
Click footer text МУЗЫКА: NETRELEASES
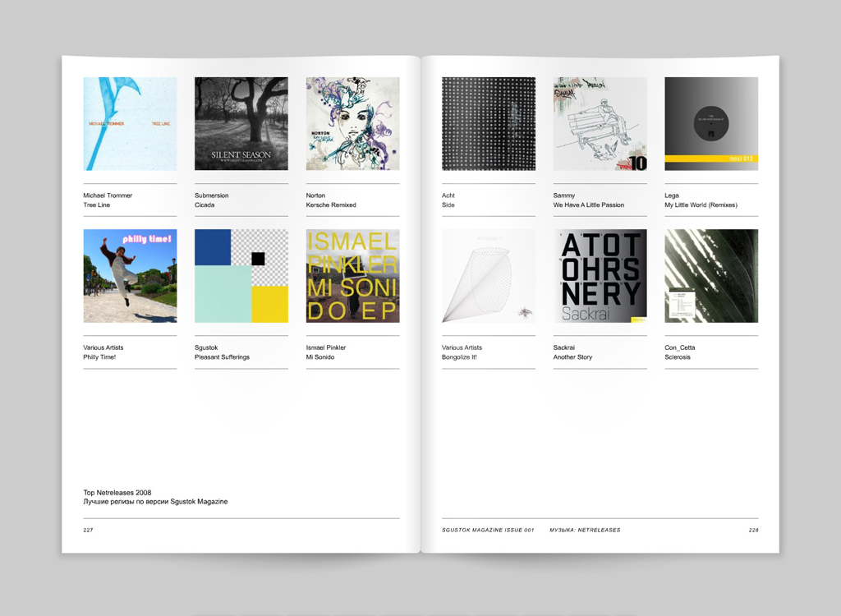click(585, 530)
